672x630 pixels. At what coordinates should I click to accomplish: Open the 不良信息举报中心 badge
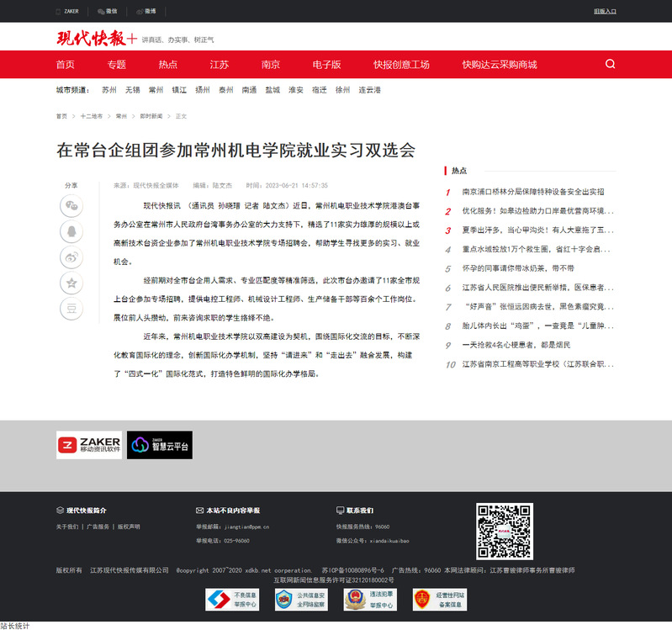(232, 599)
